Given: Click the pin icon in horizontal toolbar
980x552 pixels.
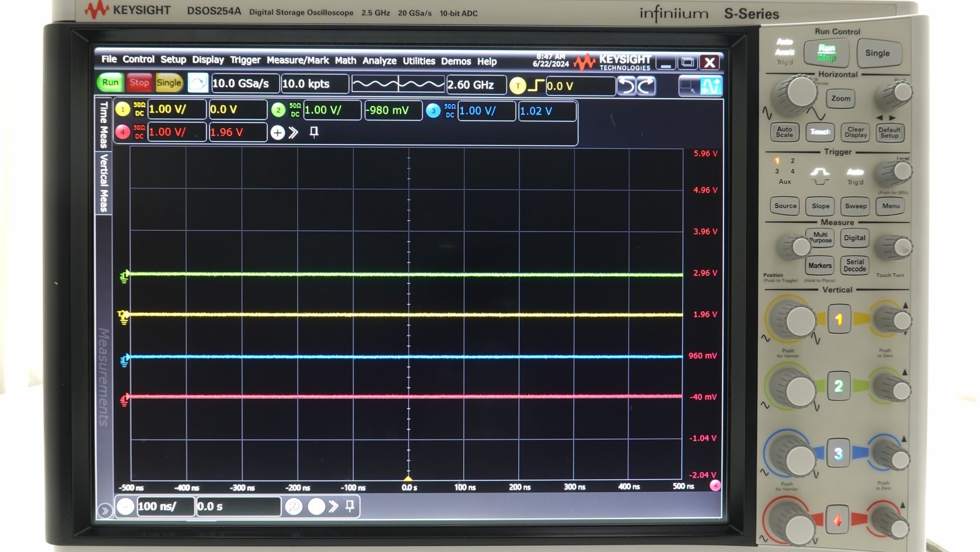Looking at the screenshot, I should 350,506.
